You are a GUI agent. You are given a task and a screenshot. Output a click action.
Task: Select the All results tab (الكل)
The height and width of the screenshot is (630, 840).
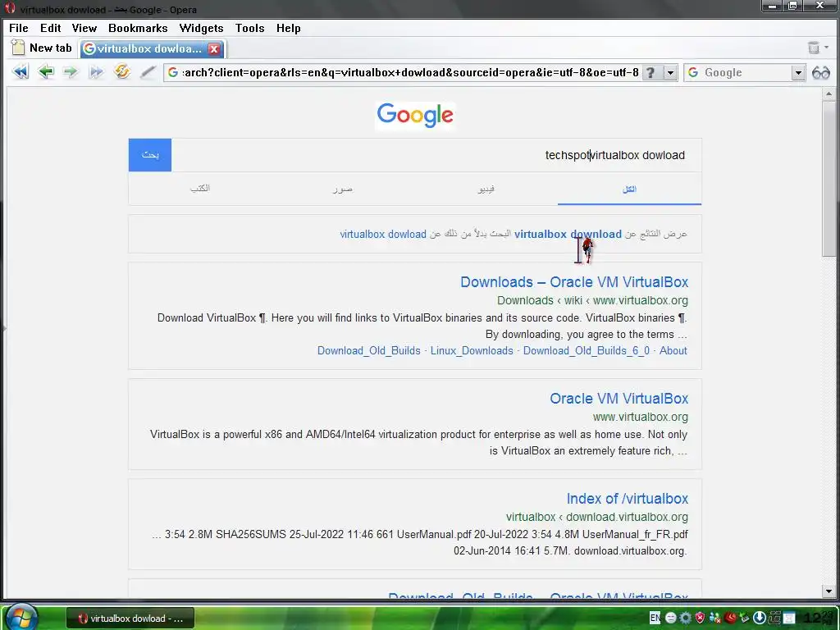(x=629, y=189)
